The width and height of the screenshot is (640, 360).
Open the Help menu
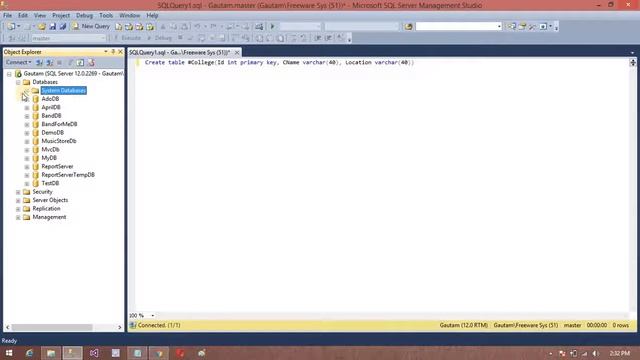tap(152, 15)
